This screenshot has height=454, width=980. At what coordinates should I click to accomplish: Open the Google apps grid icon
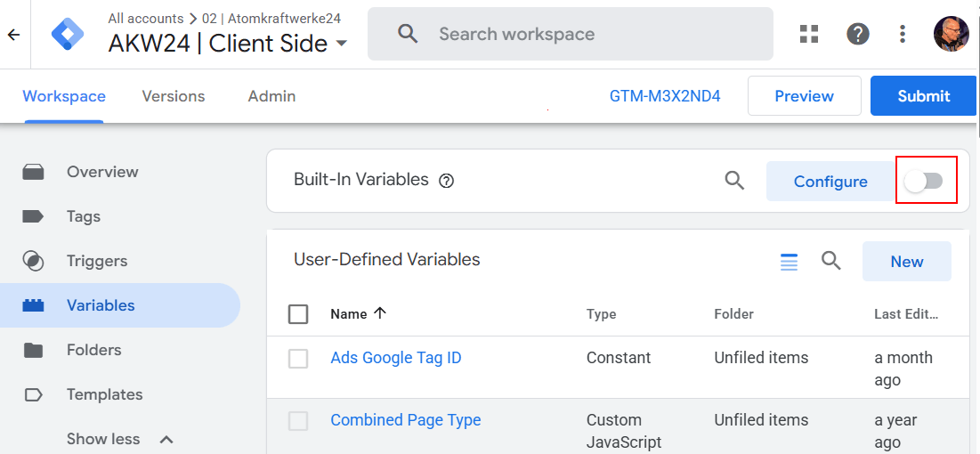point(809,34)
